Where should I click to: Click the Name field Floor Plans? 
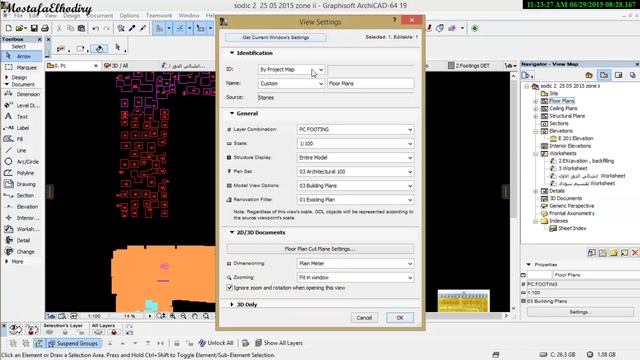371,84
